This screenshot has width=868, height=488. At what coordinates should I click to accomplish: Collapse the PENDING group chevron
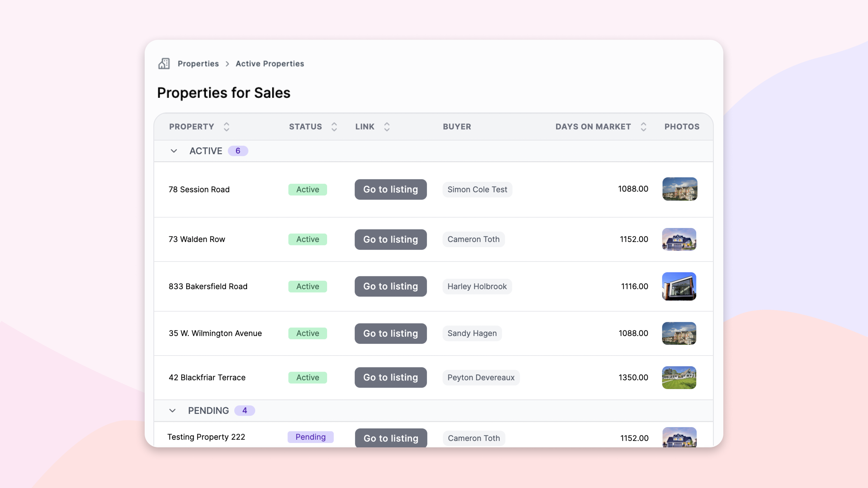(x=172, y=411)
